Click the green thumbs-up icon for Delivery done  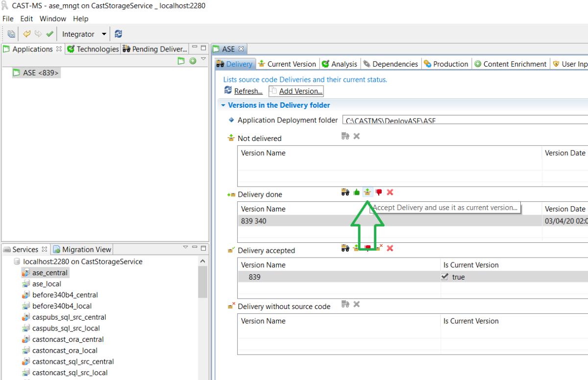pyautogui.click(x=357, y=192)
